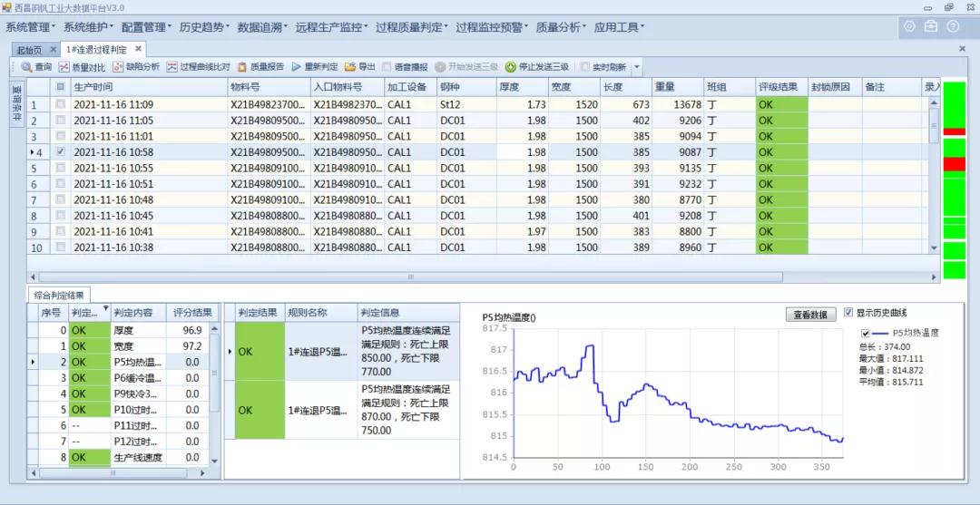The image size is (980, 505).
Task: Select the P6缓冷温 row in judgment list
Action: point(136,378)
